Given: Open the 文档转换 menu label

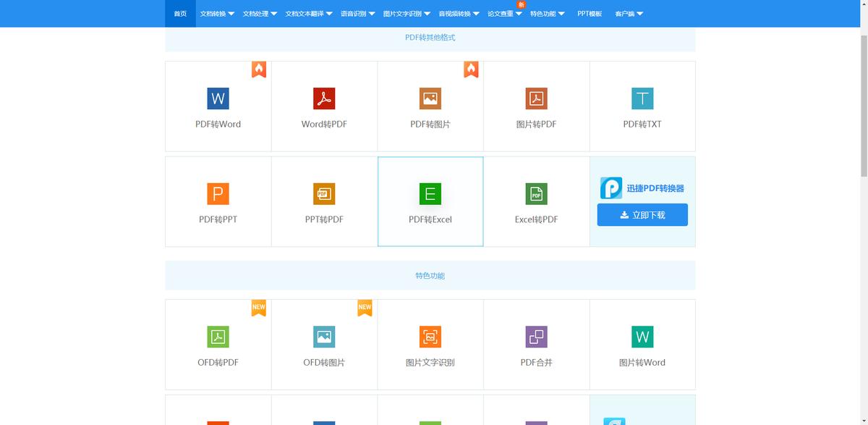Looking at the screenshot, I should tap(213, 14).
